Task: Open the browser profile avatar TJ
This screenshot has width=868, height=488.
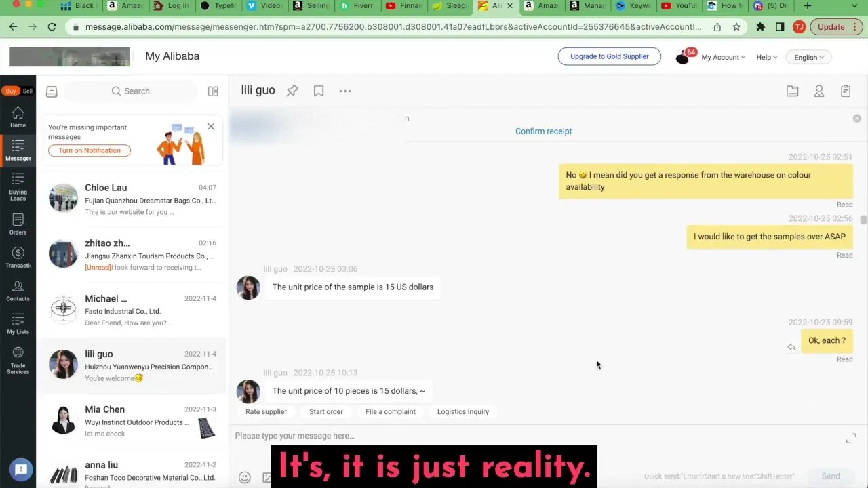Action: 800,27
